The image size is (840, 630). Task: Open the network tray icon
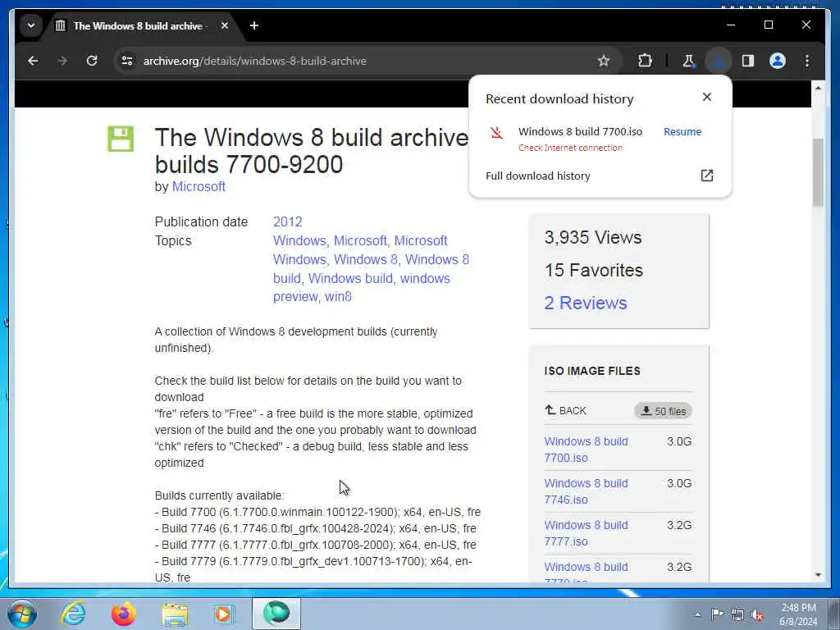coord(737,614)
